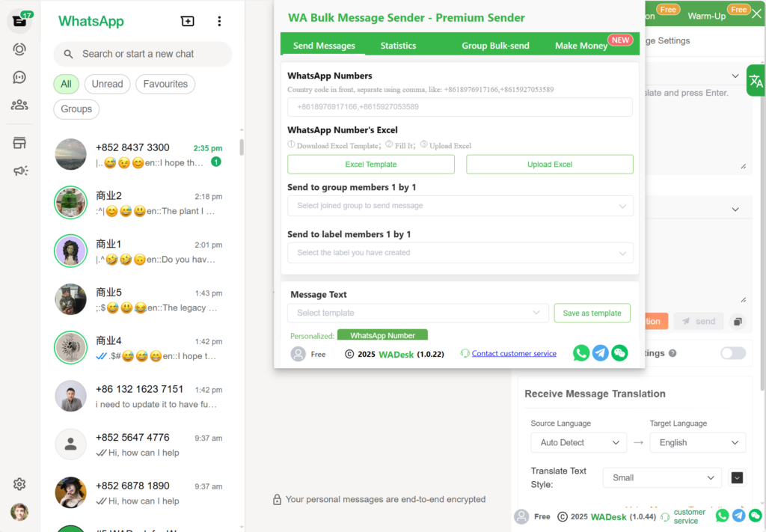Expand the Select the label dropdown
766x532 pixels.
(x=460, y=253)
